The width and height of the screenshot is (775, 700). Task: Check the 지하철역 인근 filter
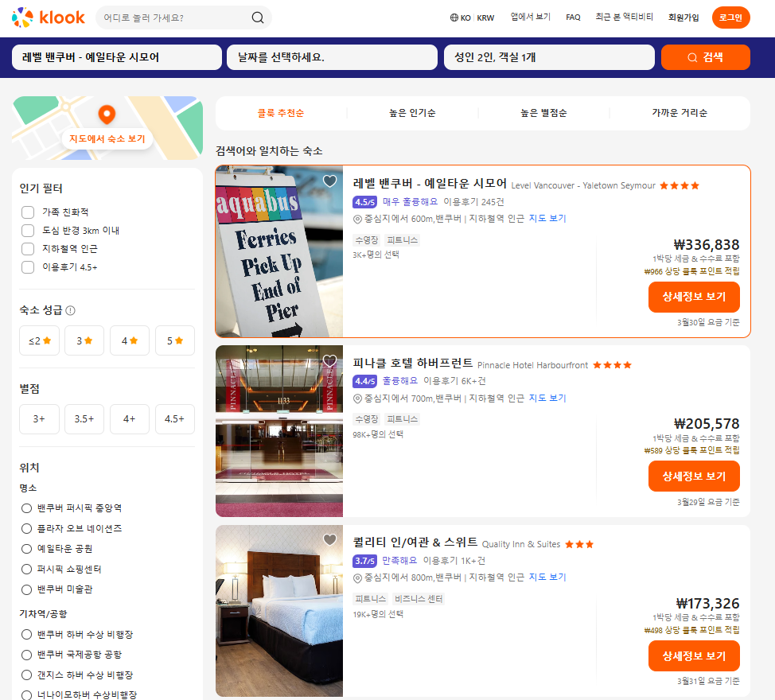coord(28,249)
